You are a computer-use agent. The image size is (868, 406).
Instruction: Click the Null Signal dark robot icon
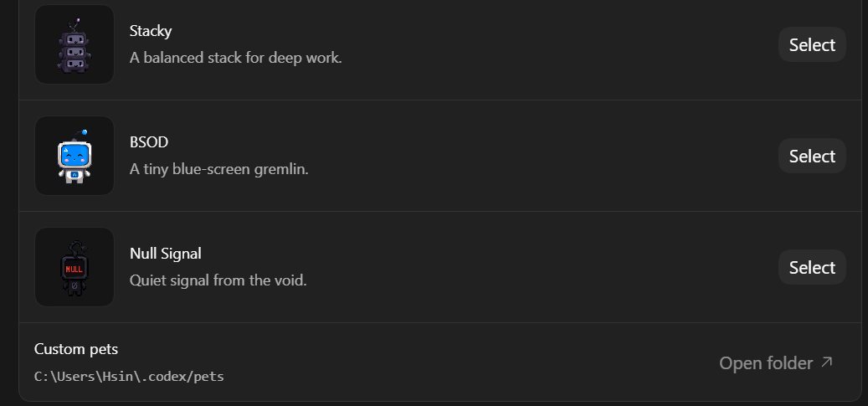coord(74,267)
